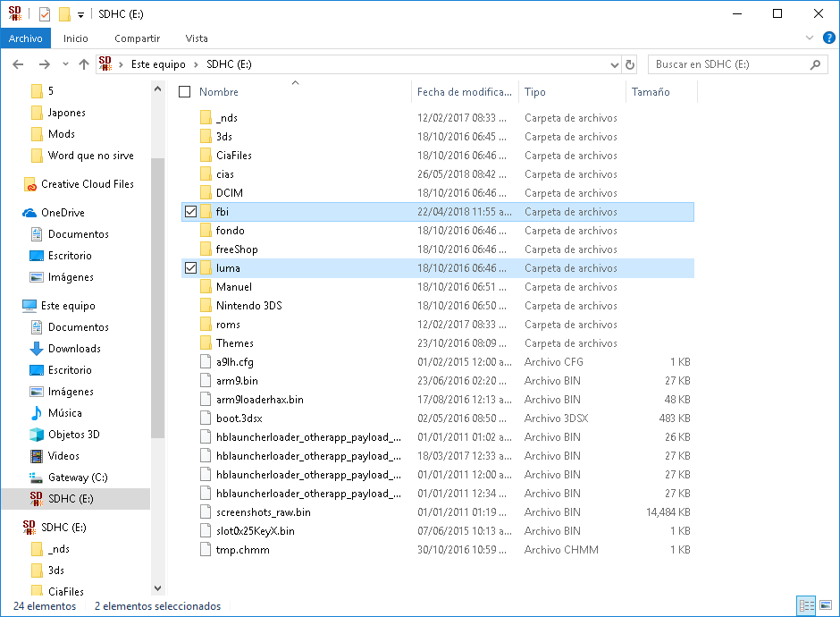Click the Properties icon in title bar

[x=45, y=14]
